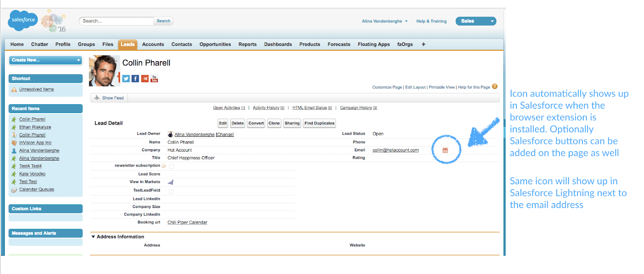Click the newsletter subscription help bubble icon
This screenshot has width=644, height=274.
click(163, 166)
